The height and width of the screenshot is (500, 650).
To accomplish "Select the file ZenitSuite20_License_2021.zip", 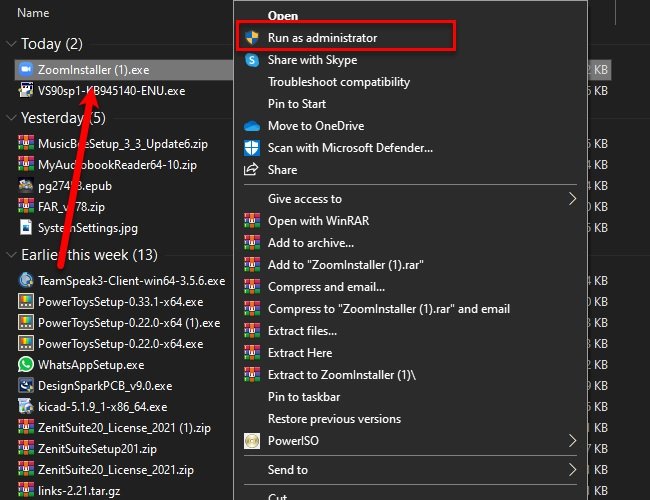I will (x=116, y=470).
